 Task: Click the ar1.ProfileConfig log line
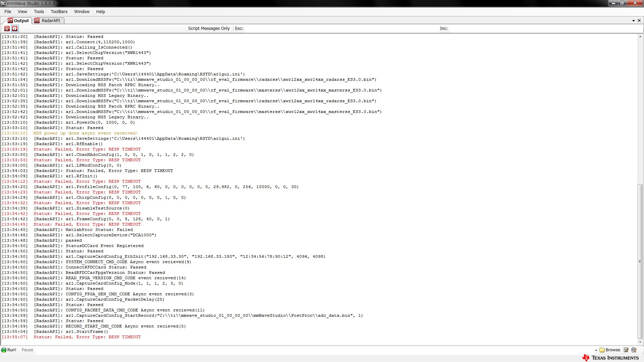click(x=150, y=187)
